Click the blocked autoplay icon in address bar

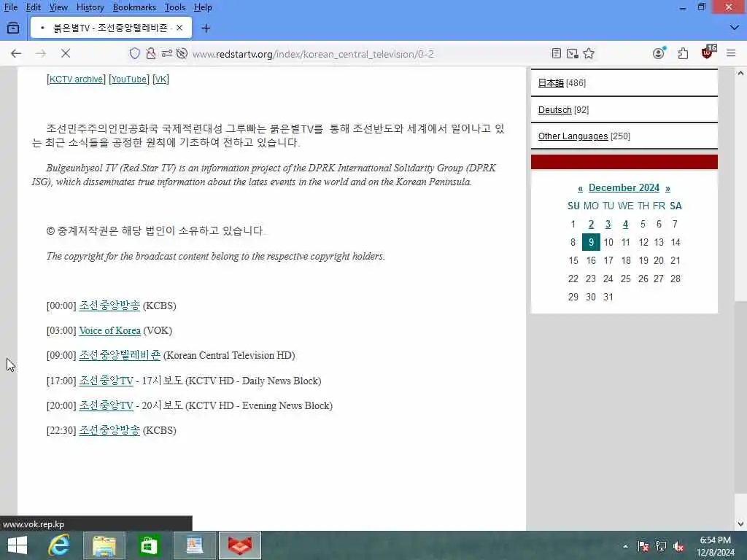[182, 53]
